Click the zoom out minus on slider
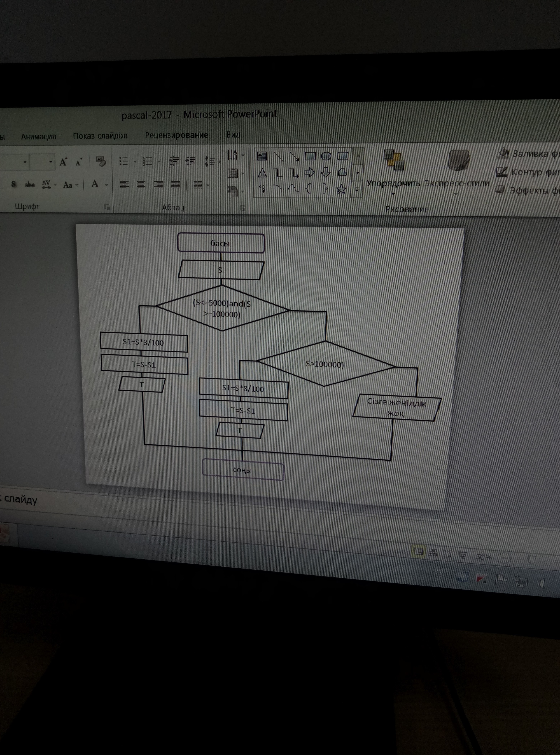This screenshot has height=755, width=560. (504, 558)
